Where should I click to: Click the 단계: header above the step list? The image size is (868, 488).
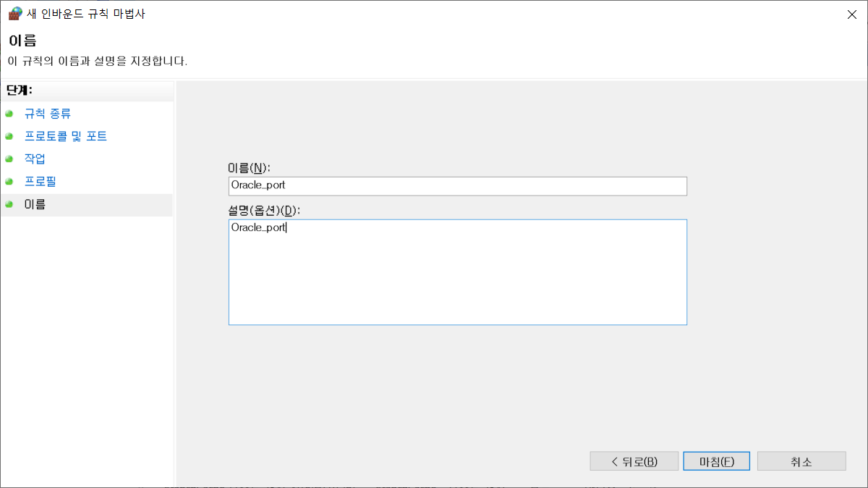[18, 91]
